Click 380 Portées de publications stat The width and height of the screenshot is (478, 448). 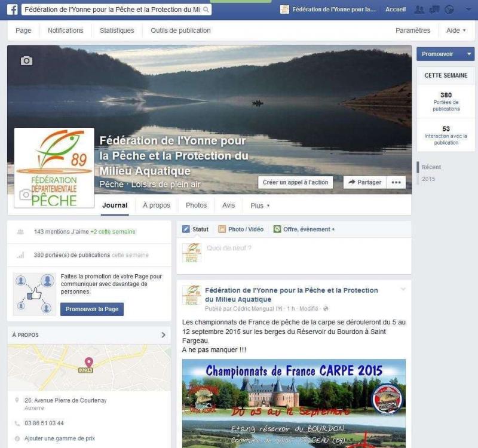446,102
